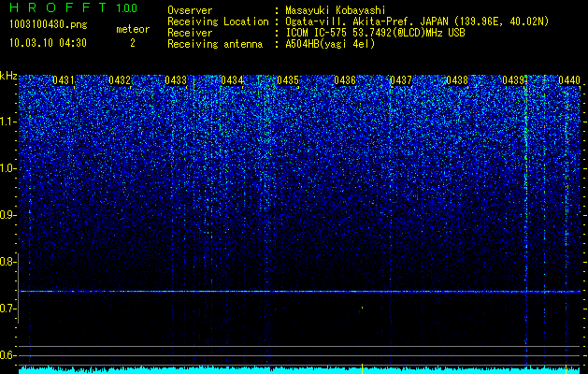This screenshot has width=588, height=374.
Task: Click the 1.0 kHz axis label
Action: coord(8,168)
